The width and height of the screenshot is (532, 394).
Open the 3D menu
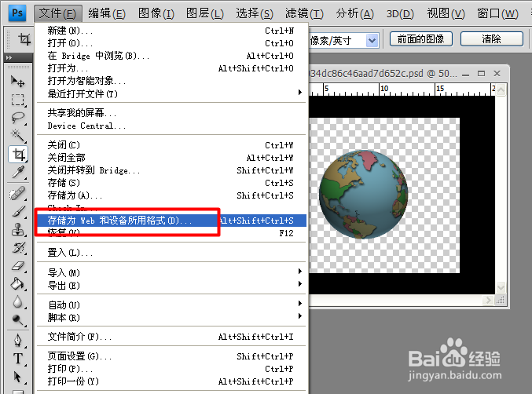[x=400, y=13]
